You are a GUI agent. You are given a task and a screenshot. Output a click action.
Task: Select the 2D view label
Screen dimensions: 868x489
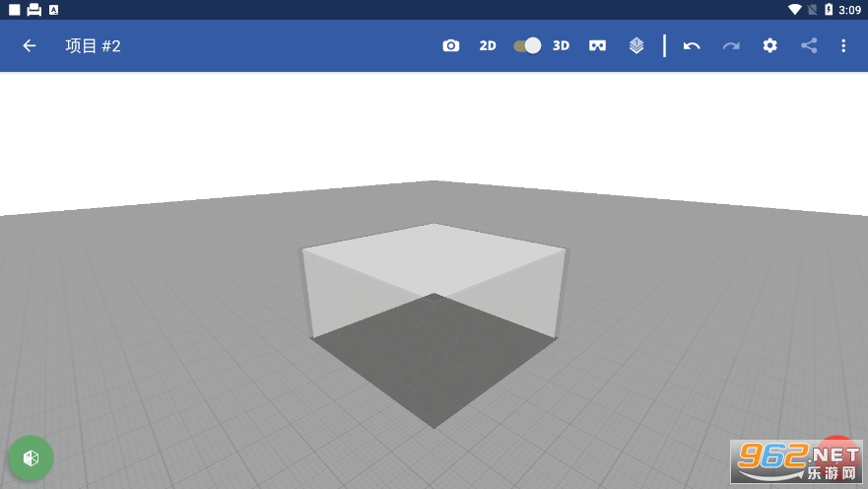click(488, 45)
